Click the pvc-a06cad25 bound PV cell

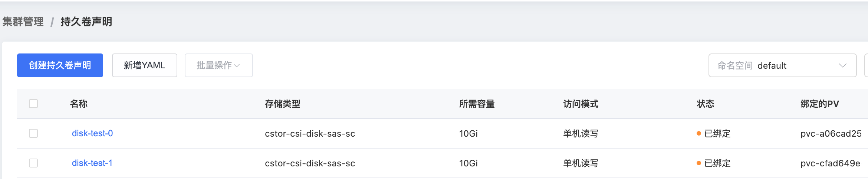tap(831, 134)
